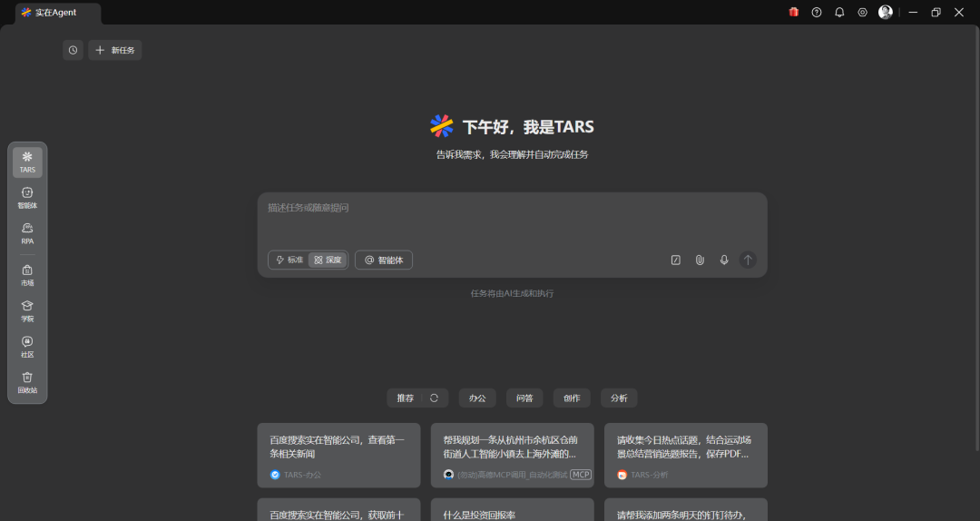Open card 帮我规划一条从杭州市余杭区仓前街道
This screenshot has width=980, height=521.
pyautogui.click(x=512, y=456)
